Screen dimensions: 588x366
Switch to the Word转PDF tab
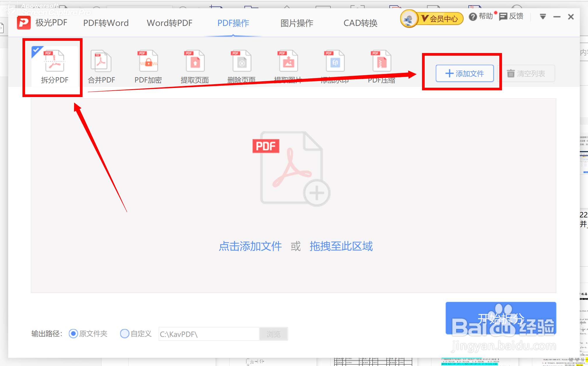pyautogui.click(x=169, y=23)
